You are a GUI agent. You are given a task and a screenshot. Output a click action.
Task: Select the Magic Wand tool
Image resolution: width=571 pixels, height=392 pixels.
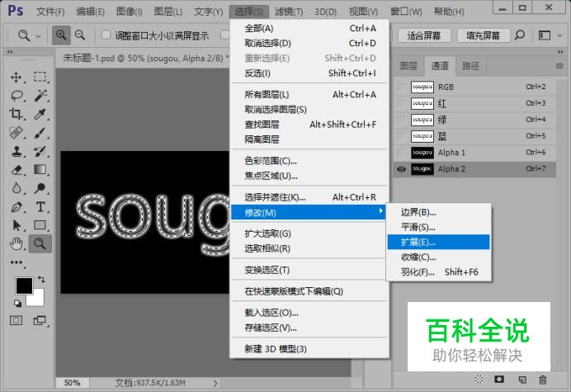point(40,96)
